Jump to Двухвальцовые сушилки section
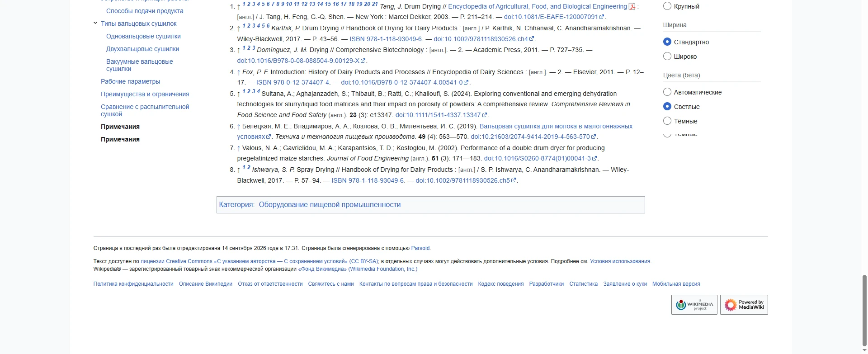 coord(142,49)
